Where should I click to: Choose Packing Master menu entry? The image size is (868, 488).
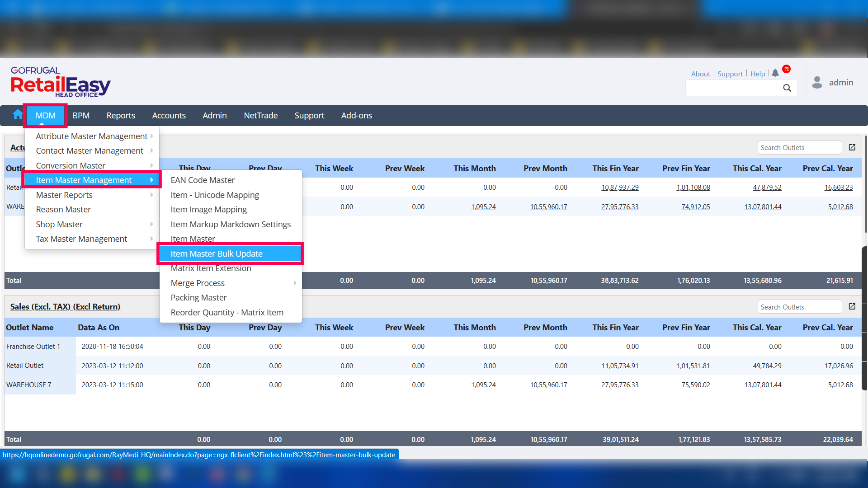[198, 297]
